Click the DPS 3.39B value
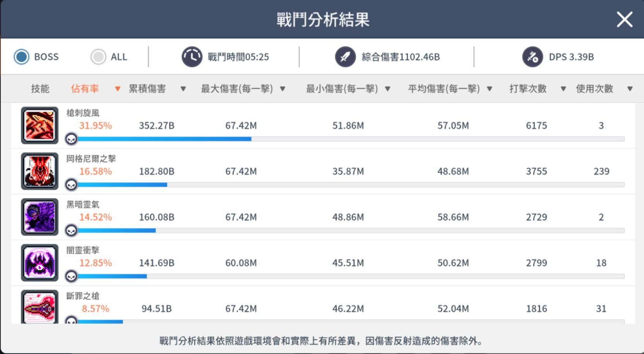644x354 pixels. point(571,57)
